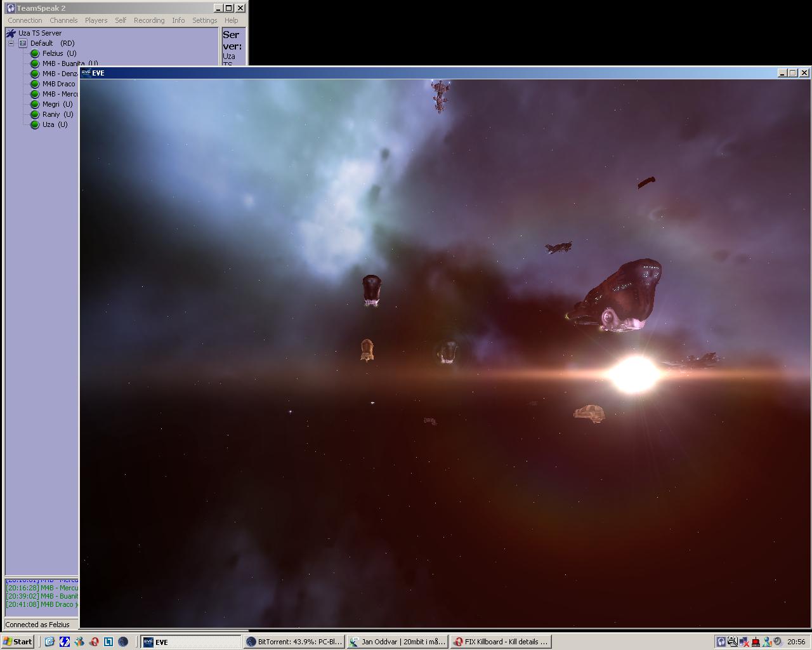The height and width of the screenshot is (650, 812).
Task: Click the 20:39:02 M4B log entry
Action: tap(42, 596)
